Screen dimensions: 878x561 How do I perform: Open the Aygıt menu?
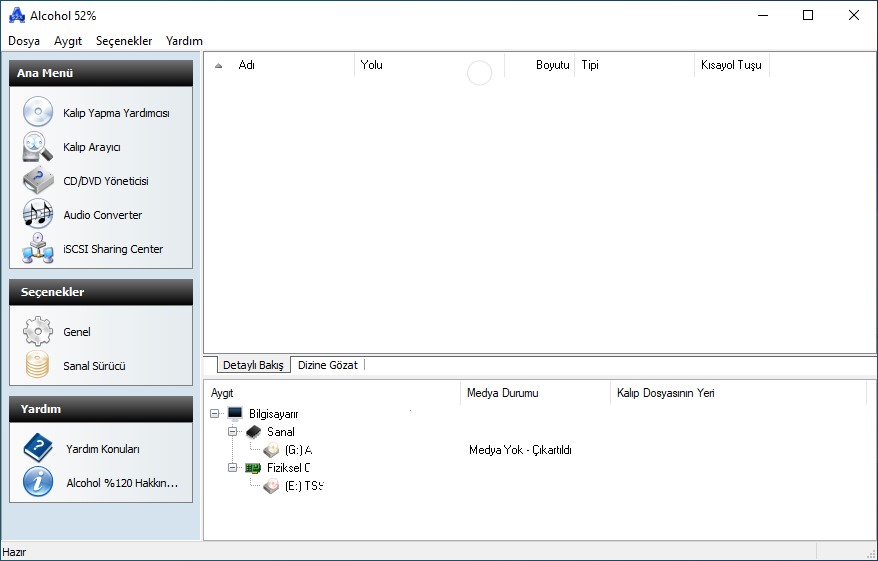pos(68,41)
